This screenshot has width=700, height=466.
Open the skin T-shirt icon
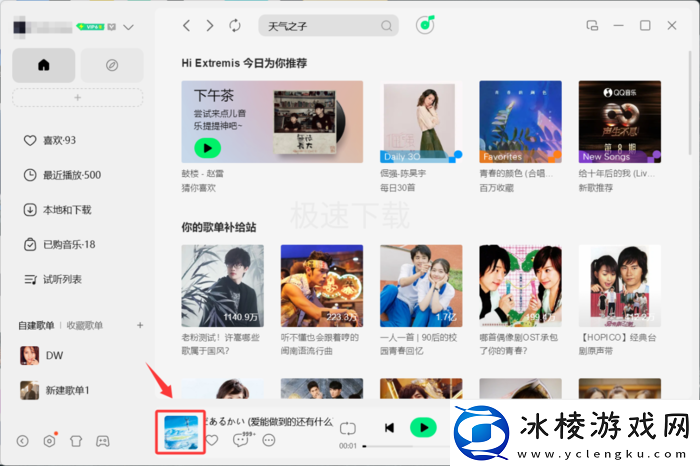click(76, 441)
